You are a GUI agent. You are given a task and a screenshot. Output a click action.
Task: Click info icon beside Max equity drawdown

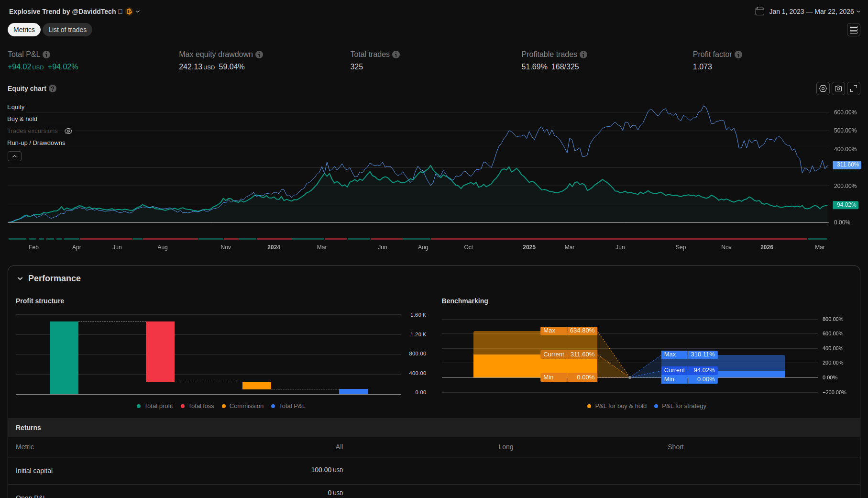[x=259, y=55]
